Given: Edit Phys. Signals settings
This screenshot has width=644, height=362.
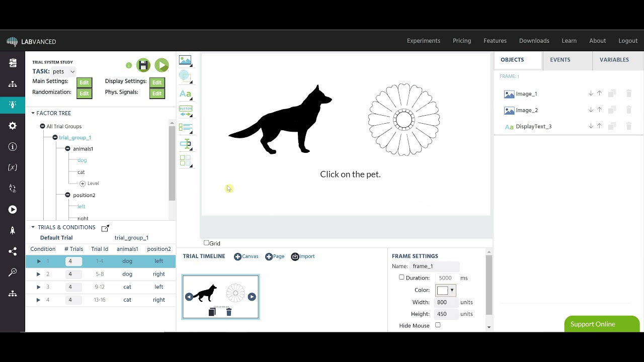Looking at the screenshot, I should (157, 94).
